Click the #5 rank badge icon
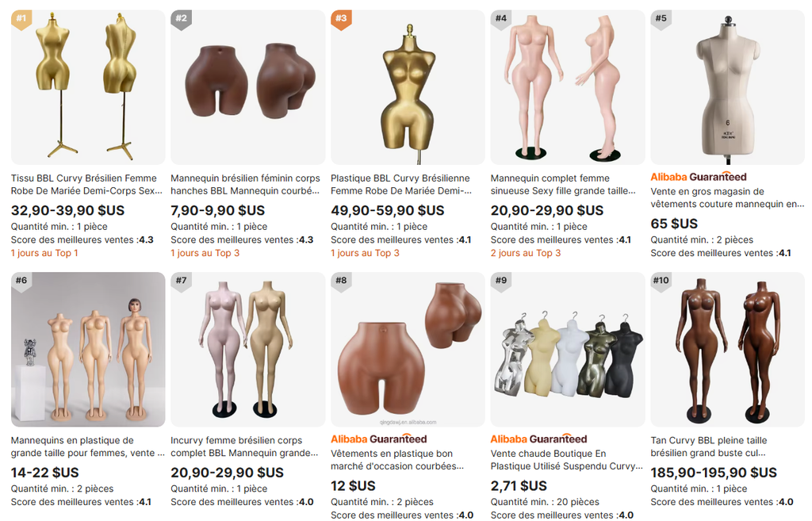812x521 pixels. pos(661,20)
